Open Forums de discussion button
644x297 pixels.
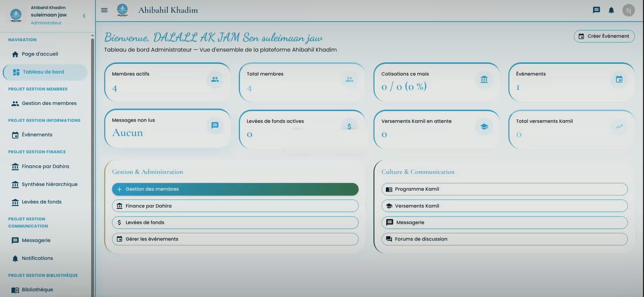(x=504, y=239)
